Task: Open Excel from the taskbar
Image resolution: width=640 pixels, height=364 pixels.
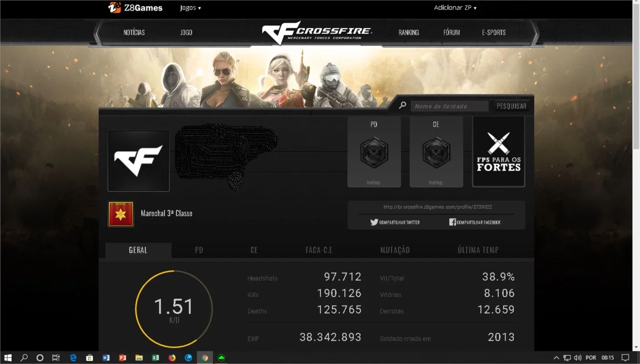Action: point(155,358)
